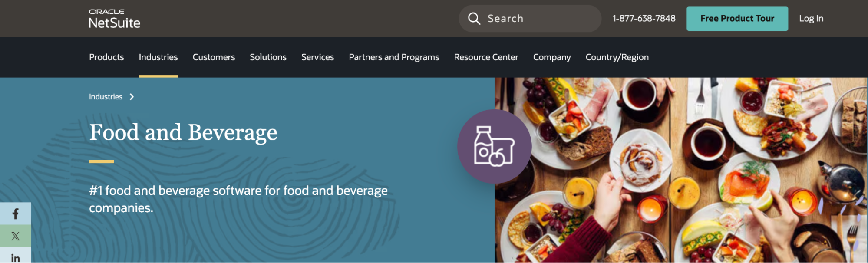Click the Free Product Tour button

[x=737, y=18]
